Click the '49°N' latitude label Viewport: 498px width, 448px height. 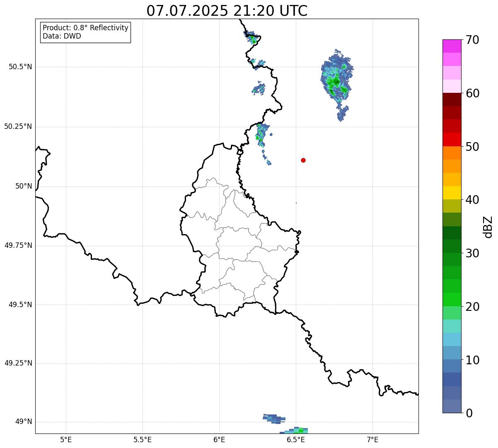(x=24, y=422)
